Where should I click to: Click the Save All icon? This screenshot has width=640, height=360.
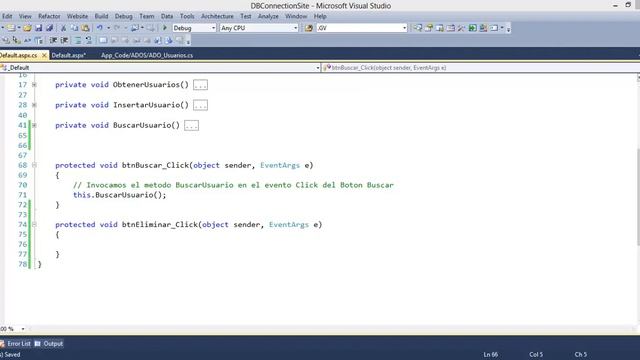49,28
